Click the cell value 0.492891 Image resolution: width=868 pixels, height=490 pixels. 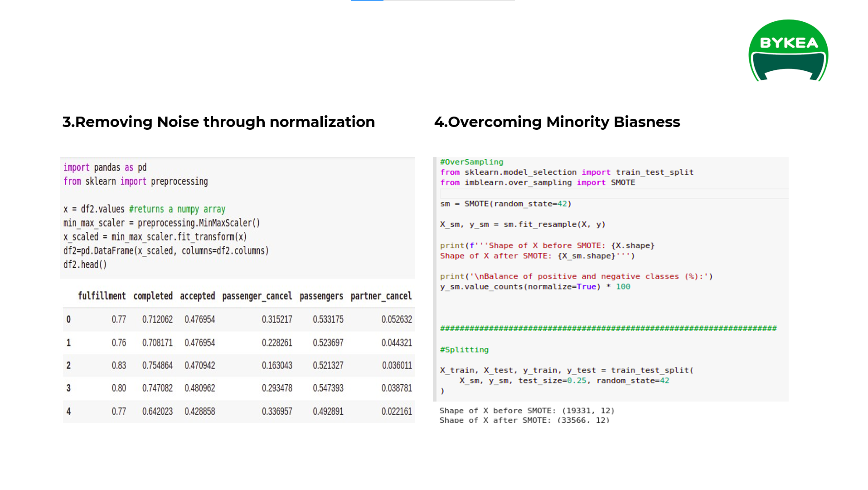pos(328,412)
